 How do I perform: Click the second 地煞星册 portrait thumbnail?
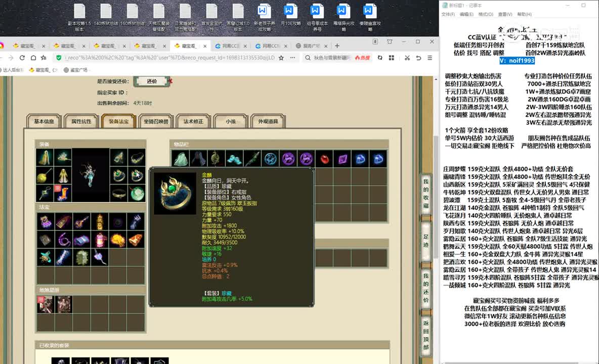click(x=63, y=305)
